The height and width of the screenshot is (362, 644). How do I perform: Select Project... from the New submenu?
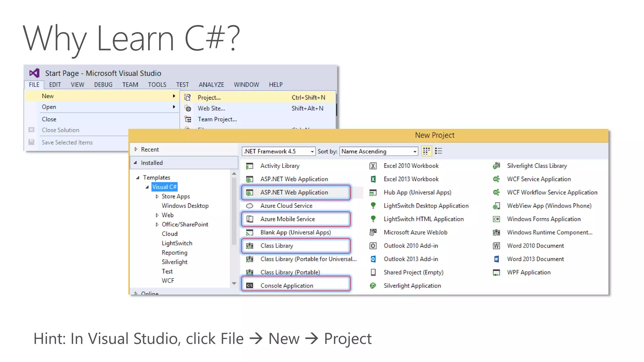(209, 97)
